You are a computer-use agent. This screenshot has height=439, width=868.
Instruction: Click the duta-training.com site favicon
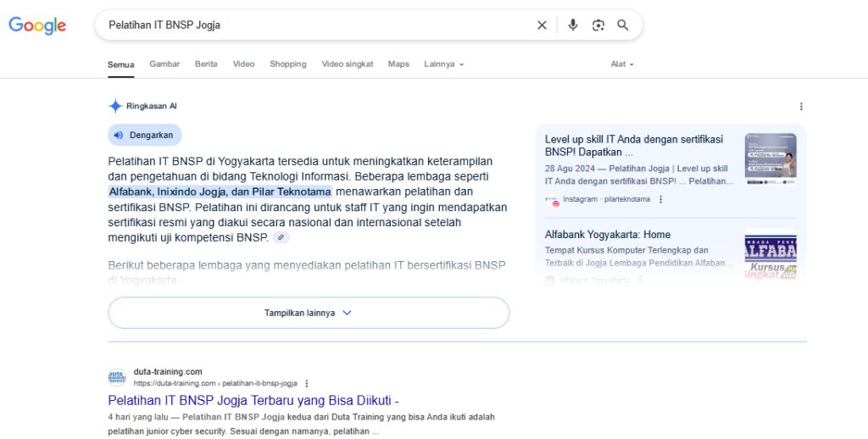point(117,377)
